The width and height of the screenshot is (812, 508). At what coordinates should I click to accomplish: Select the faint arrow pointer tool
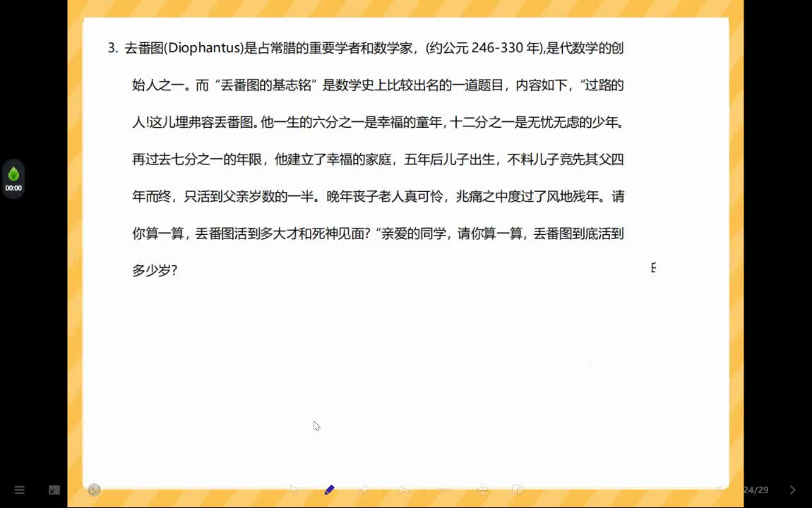point(294,490)
